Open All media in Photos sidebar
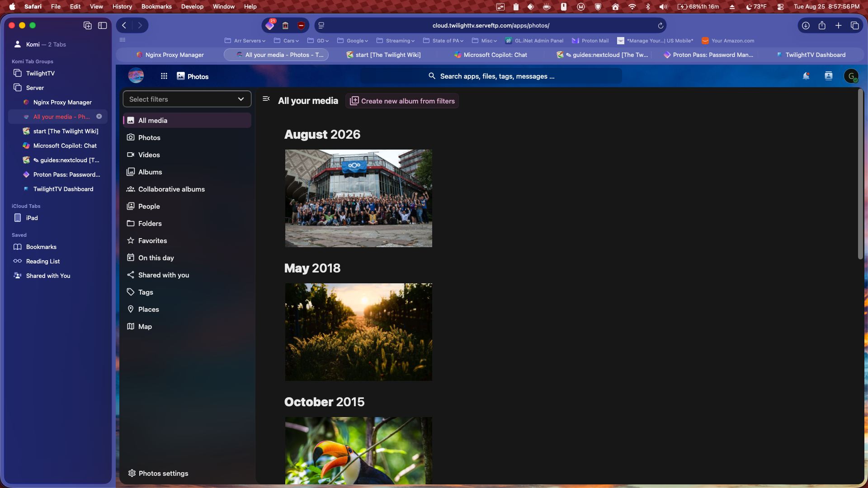 (187, 121)
